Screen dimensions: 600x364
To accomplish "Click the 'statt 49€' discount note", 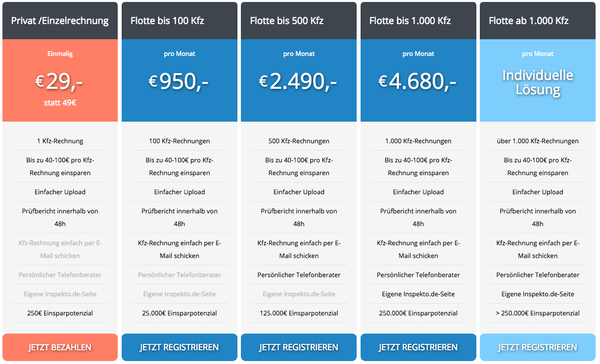I will click(x=60, y=103).
